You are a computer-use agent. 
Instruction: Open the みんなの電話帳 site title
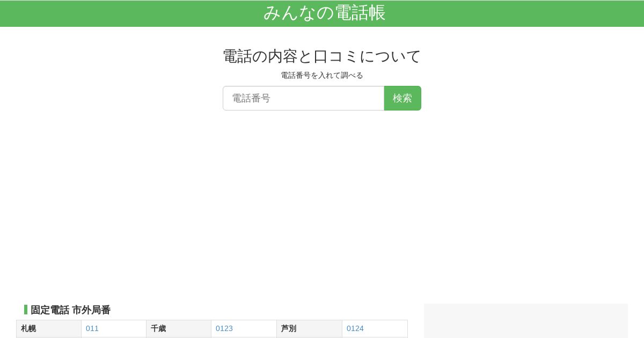324,13
